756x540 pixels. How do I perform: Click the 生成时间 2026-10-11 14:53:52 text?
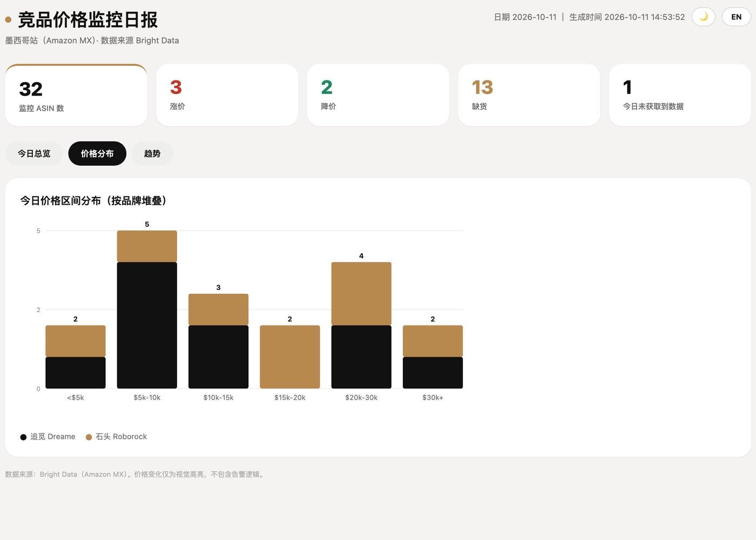coord(627,17)
